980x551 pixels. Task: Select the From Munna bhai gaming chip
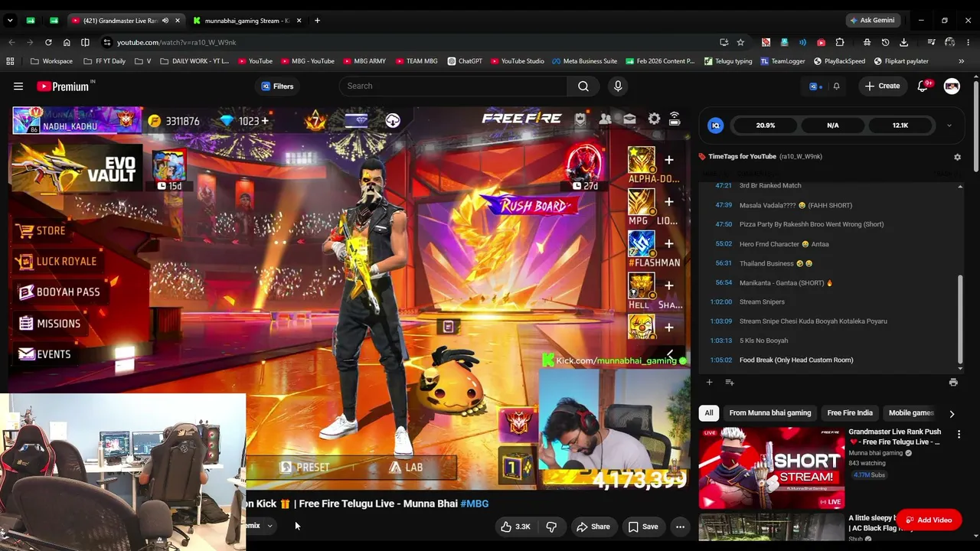pos(770,413)
